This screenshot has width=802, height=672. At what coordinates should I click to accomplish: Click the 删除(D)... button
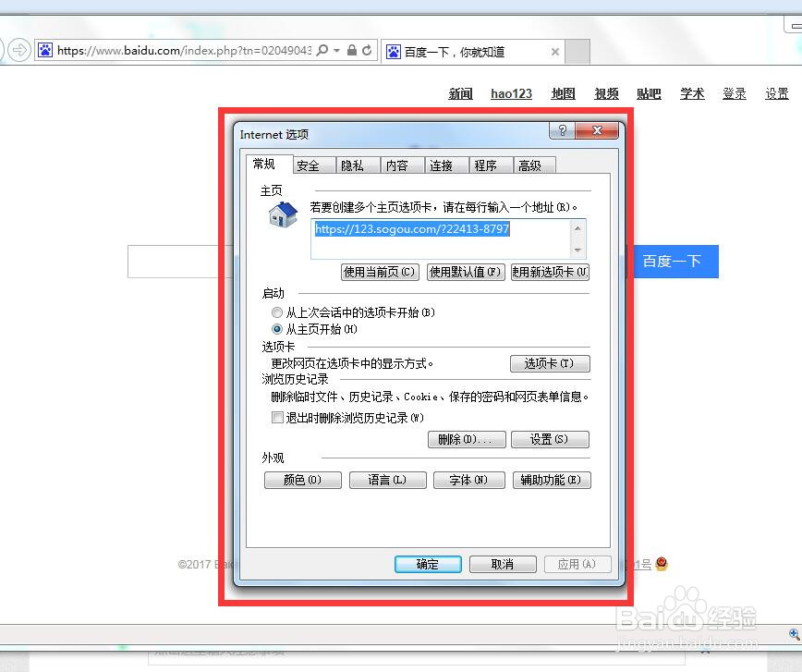tap(467, 439)
